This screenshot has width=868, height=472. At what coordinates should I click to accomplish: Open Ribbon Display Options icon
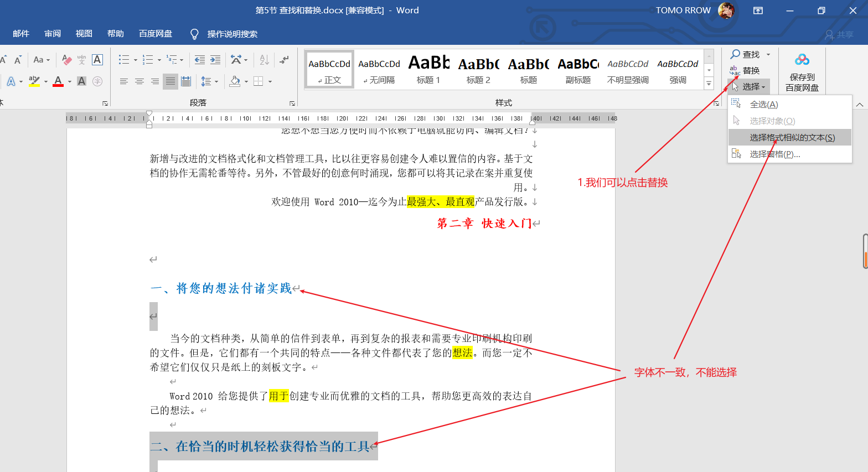[x=758, y=11]
